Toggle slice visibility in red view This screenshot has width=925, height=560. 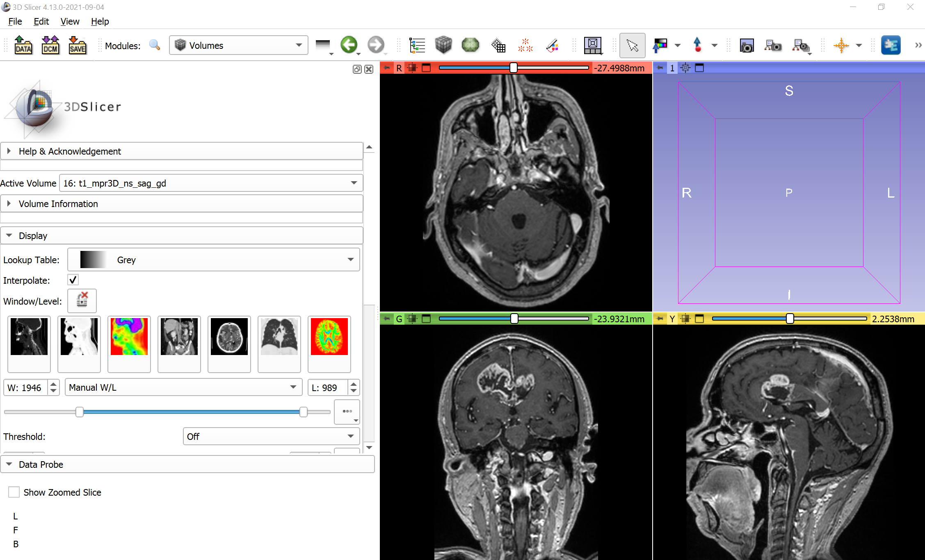click(x=413, y=68)
